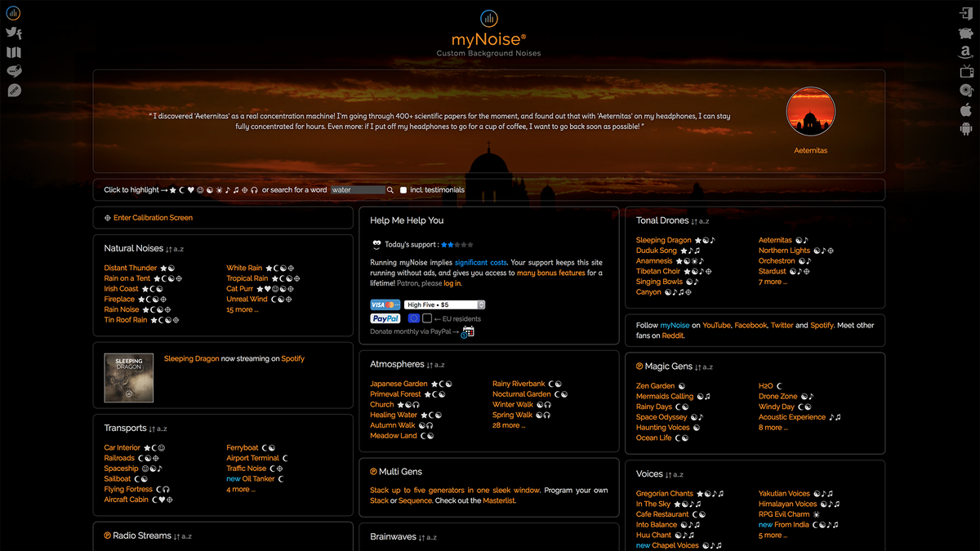
Task: Sort Voices list with a.z toggle
Action: [674, 474]
